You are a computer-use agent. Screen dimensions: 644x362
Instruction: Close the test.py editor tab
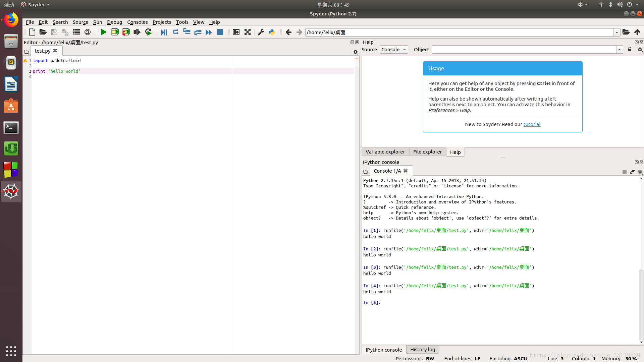55,51
